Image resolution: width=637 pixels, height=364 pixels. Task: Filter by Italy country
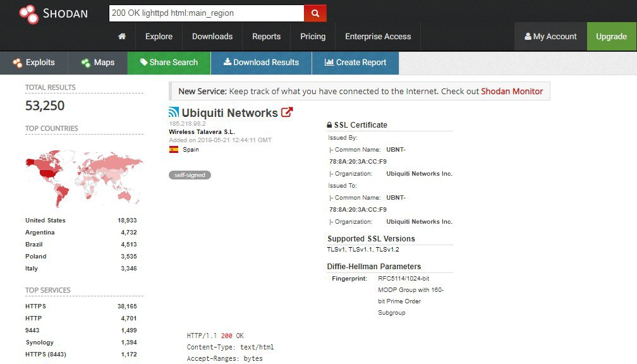pos(32,268)
